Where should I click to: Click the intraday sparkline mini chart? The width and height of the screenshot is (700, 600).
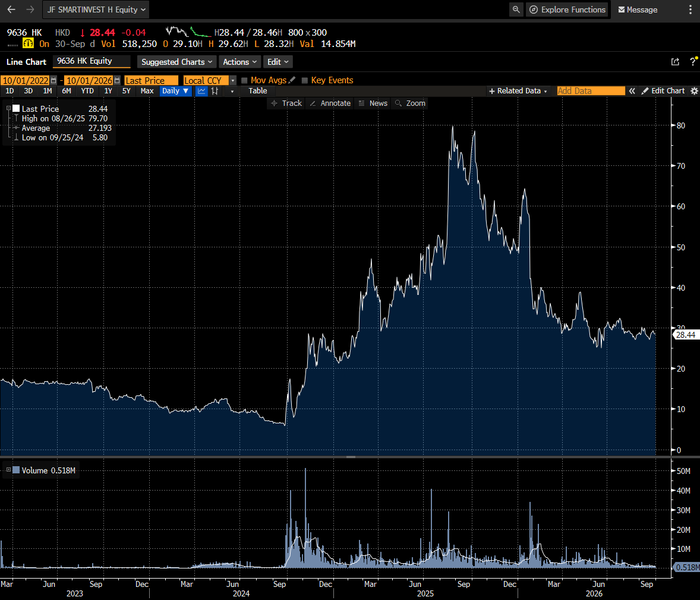[188, 32]
